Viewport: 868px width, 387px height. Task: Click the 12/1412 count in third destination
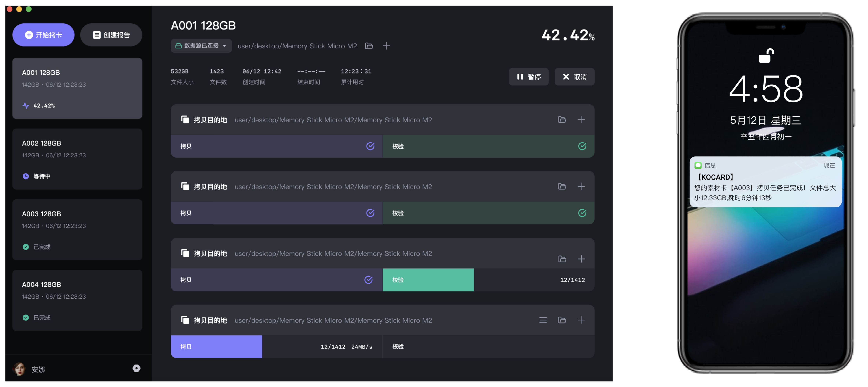pyautogui.click(x=572, y=280)
